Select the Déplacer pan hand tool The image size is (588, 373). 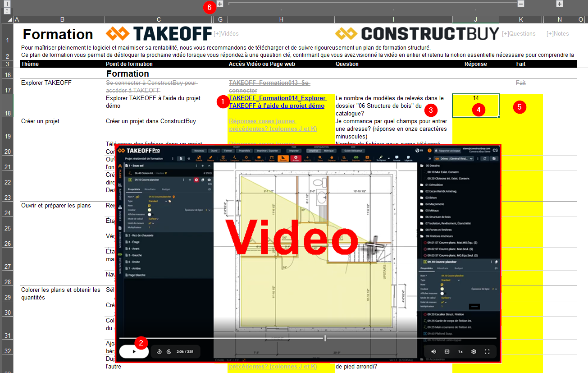pos(332,159)
